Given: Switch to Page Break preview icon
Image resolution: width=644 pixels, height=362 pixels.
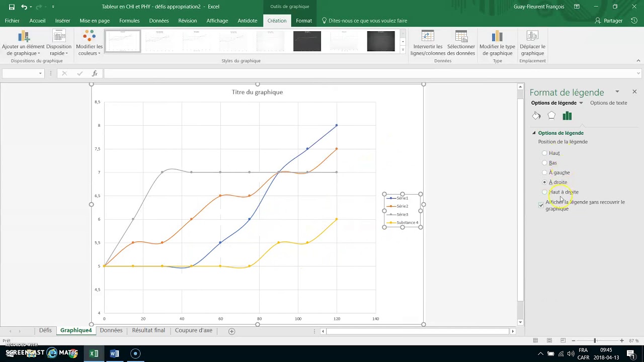Looking at the screenshot, I should click(x=563, y=340).
